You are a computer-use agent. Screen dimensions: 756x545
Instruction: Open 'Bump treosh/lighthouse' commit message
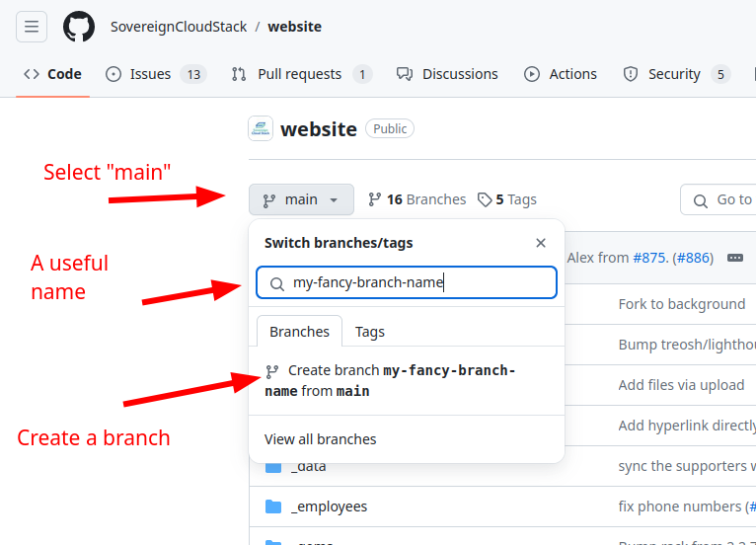tap(687, 345)
